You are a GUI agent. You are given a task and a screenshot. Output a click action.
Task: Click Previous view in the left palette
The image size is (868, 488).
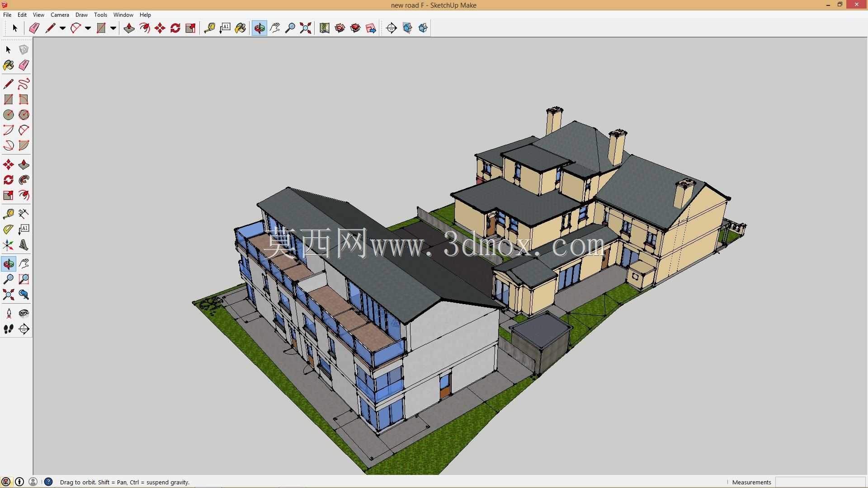[24, 295]
